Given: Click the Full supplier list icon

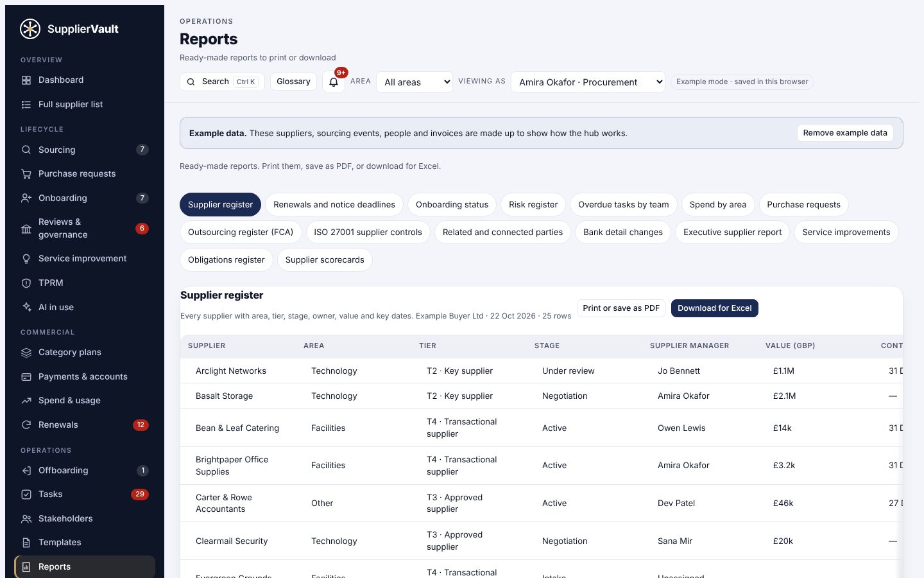Looking at the screenshot, I should point(26,105).
